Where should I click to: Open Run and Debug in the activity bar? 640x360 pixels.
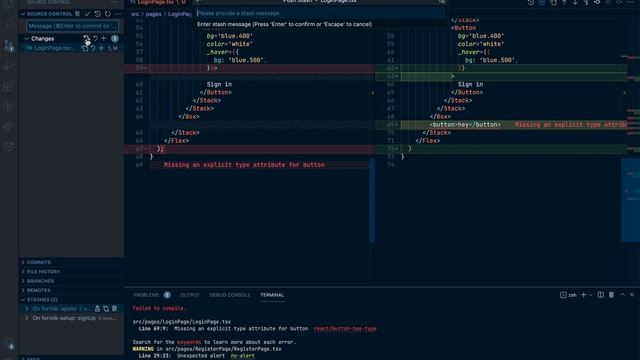click(x=9, y=66)
